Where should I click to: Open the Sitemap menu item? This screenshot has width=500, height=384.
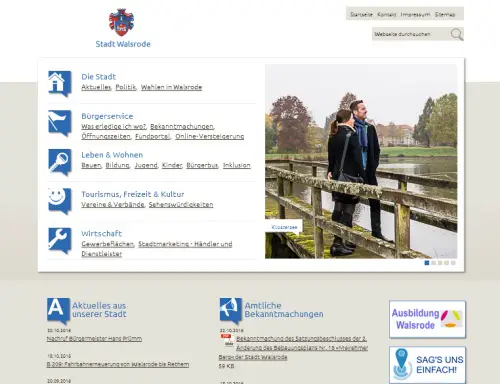click(x=445, y=15)
